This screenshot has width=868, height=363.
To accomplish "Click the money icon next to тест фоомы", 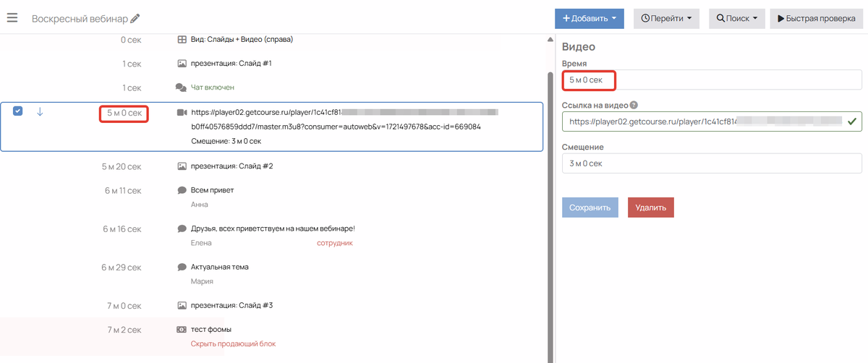I will (182, 330).
